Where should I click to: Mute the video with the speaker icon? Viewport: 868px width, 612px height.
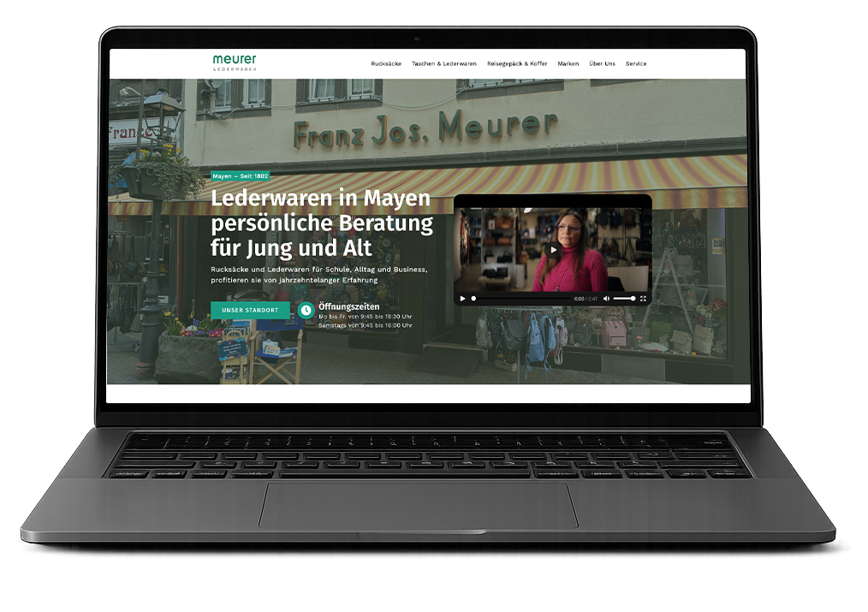pyautogui.click(x=606, y=298)
